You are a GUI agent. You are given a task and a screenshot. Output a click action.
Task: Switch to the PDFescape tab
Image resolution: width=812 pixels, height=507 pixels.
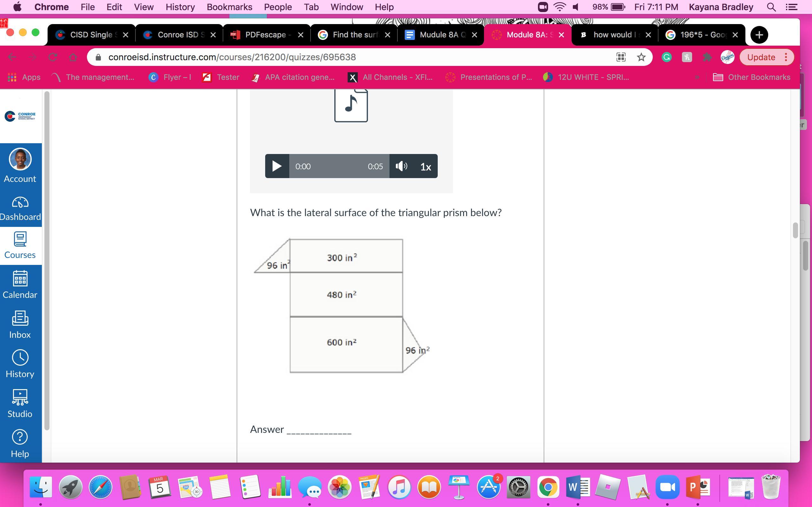tap(265, 35)
